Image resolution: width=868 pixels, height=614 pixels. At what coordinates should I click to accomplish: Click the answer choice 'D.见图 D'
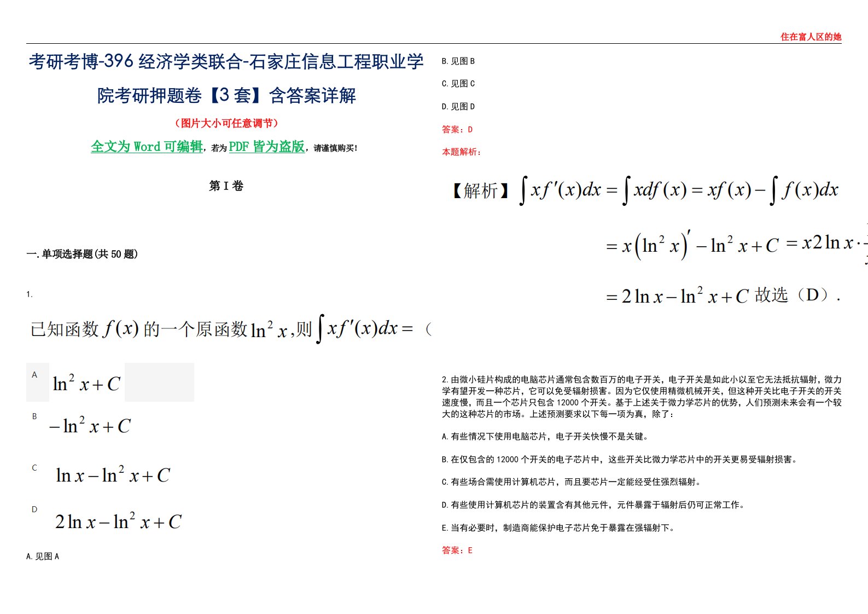(458, 107)
